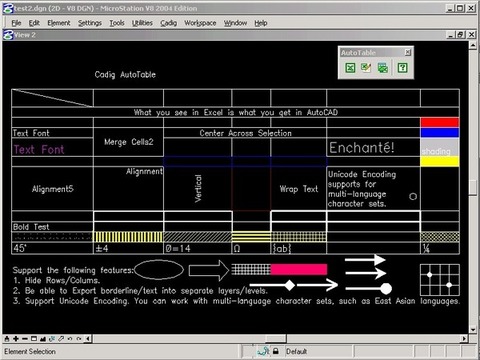Open AutoTable help question mark icon
480x360 pixels.
[x=402, y=68]
